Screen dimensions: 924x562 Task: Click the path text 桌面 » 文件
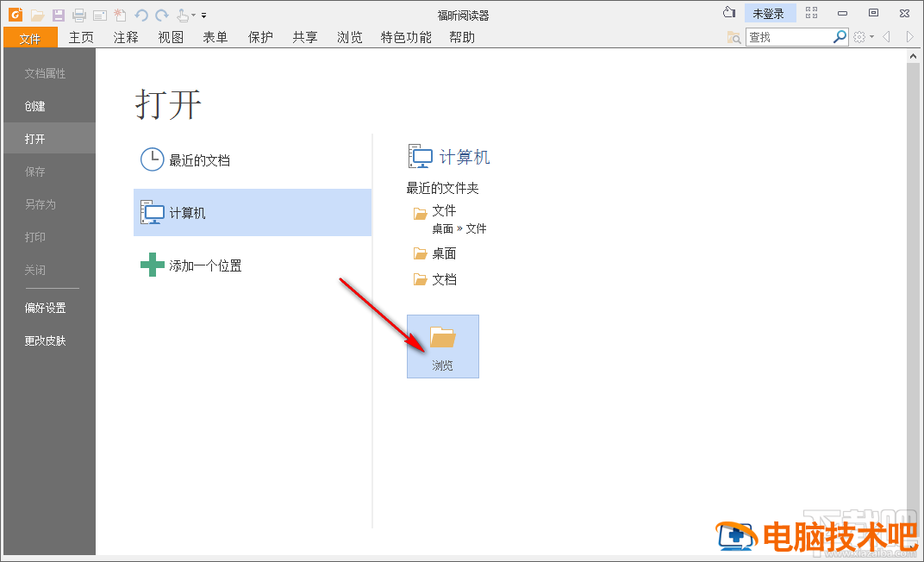(x=459, y=228)
